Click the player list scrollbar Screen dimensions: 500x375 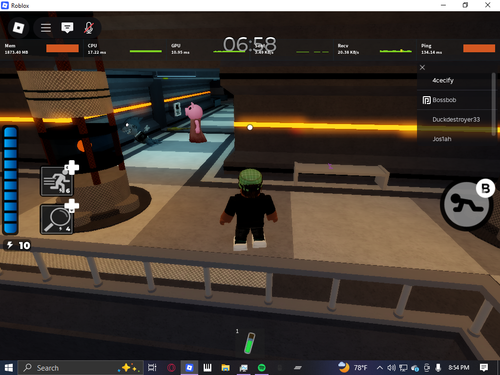point(494,104)
